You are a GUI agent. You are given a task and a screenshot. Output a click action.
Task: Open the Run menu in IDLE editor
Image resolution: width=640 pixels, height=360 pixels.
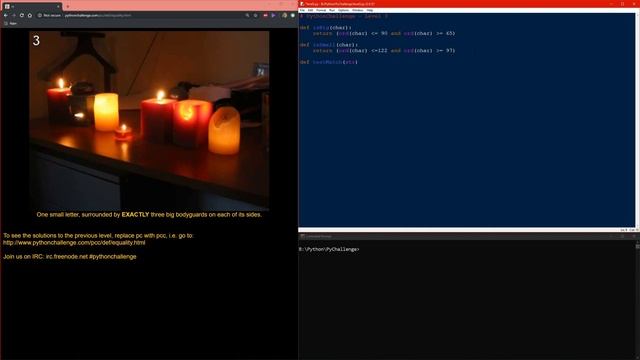tap(332, 10)
